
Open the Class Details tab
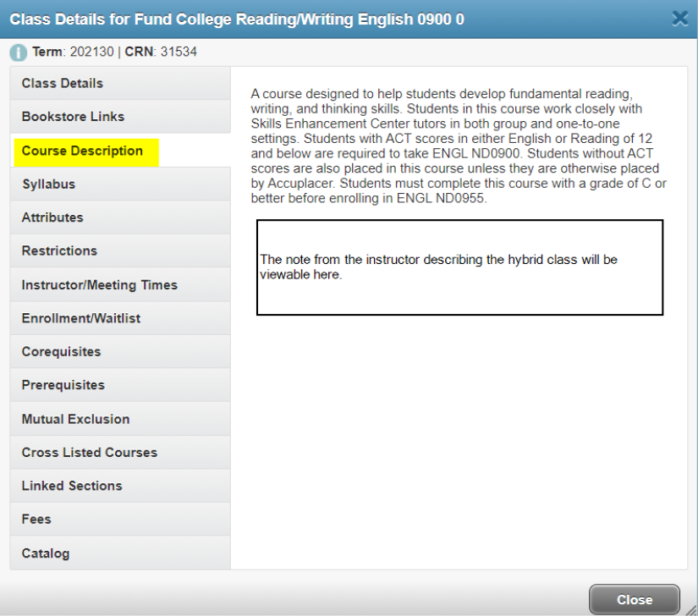coord(63,83)
